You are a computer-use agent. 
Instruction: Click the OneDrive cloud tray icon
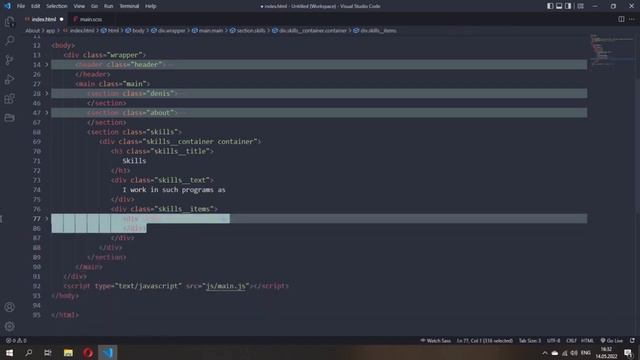[555, 353]
